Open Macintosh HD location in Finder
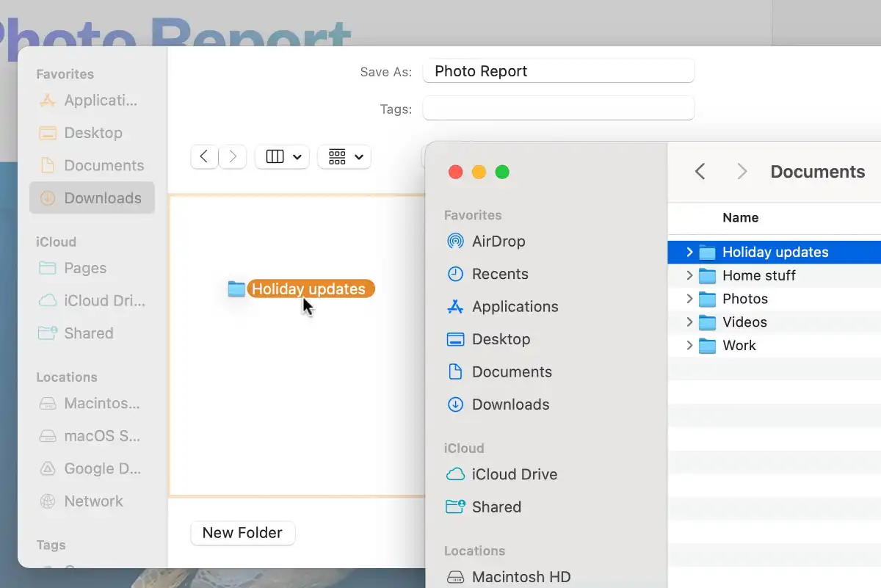This screenshot has width=881, height=588. pyautogui.click(x=509, y=577)
